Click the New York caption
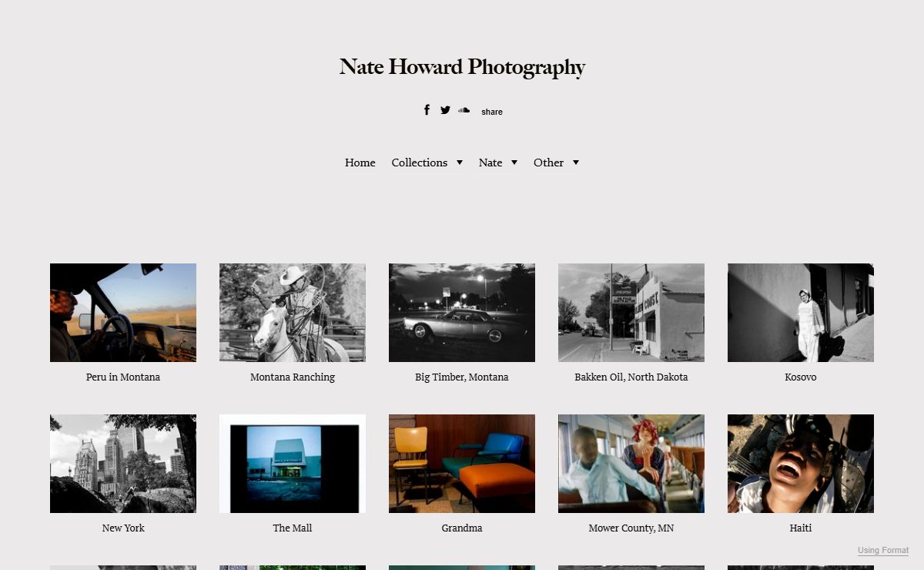This screenshot has height=570, width=924. (123, 528)
